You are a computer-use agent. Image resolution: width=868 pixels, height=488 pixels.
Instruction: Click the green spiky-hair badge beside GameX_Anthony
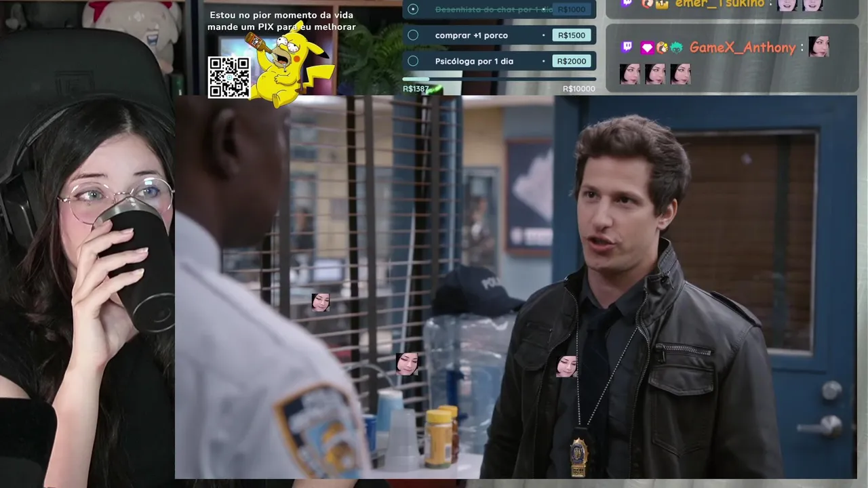677,47
